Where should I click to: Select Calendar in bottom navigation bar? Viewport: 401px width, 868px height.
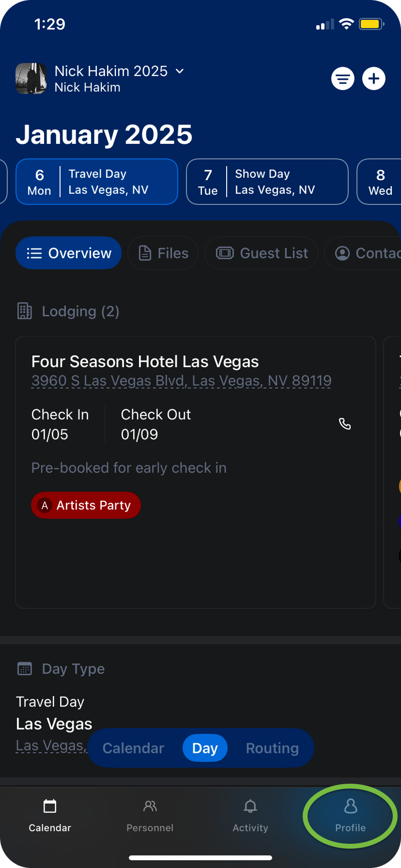50,816
